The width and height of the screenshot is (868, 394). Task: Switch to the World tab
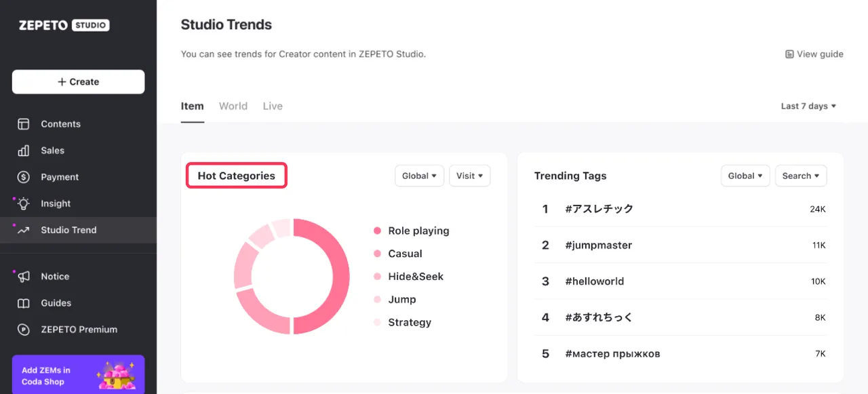pyautogui.click(x=233, y=106)
